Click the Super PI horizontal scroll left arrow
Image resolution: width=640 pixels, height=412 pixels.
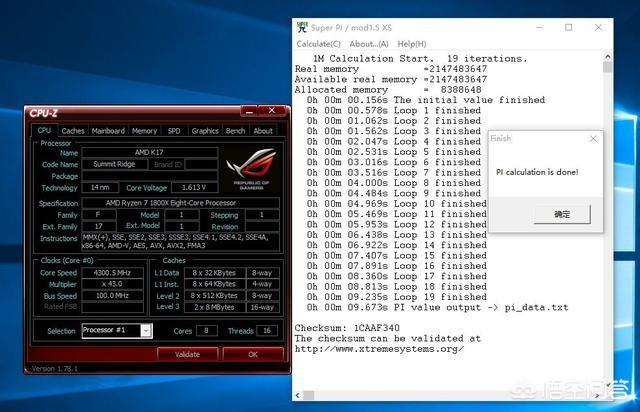[298, 395]
